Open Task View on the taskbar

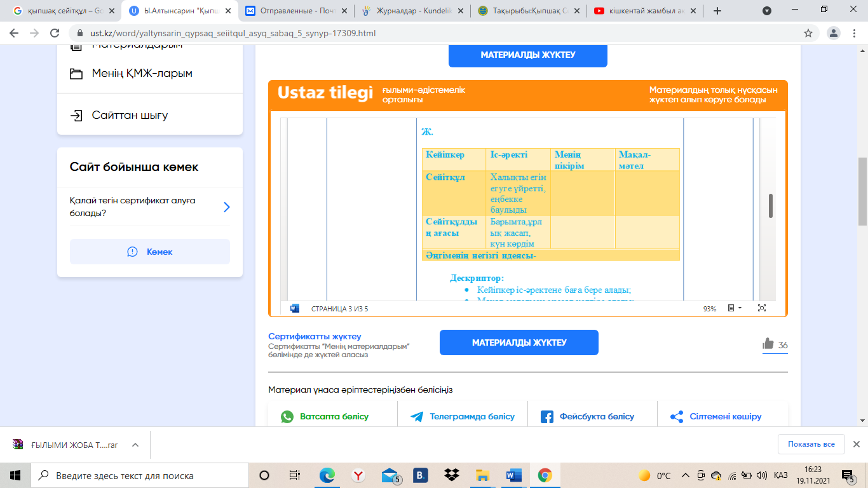tap(295, 475)
